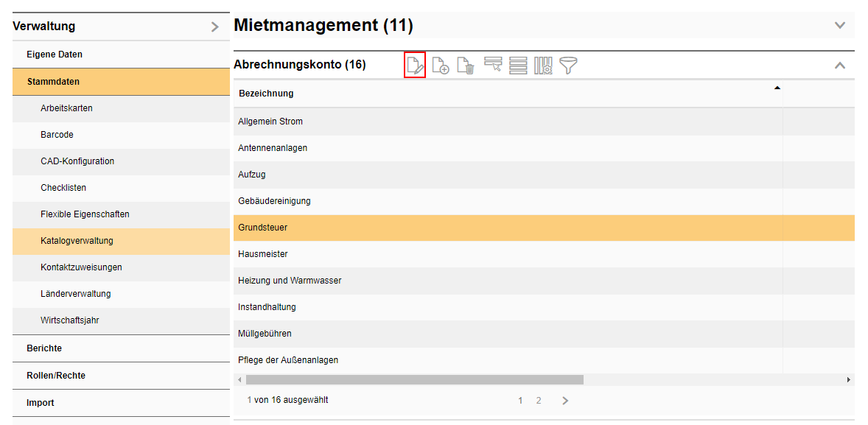Screen dimensions: 868x425
Task: Click the delete record trash icon
Action: click(x=465, y=66)
